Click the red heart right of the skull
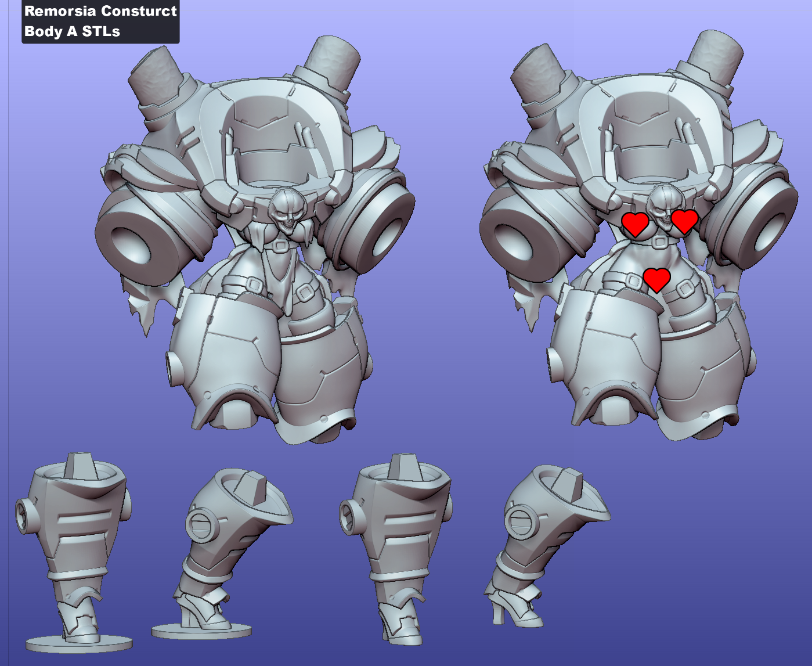This screenshot has height=666, width=812. [x=684, y=221]
